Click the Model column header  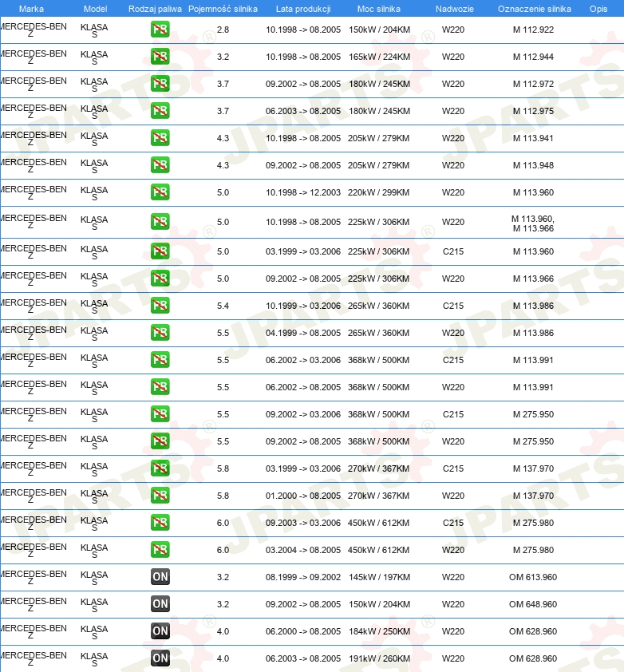click(95, 9)
